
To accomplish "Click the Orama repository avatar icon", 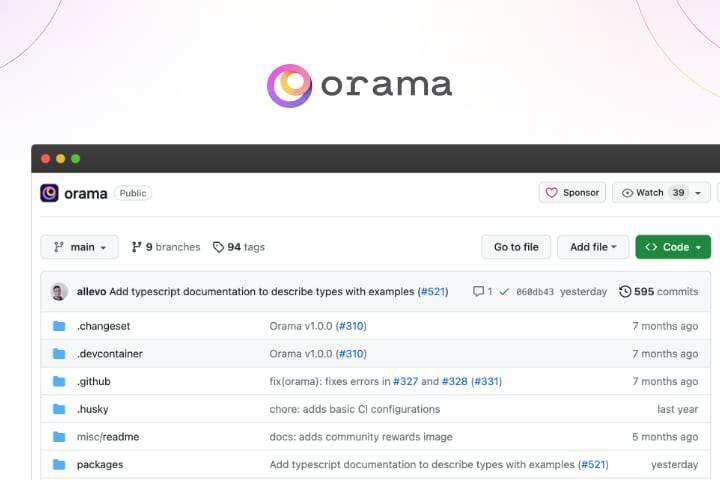I will pos(49,193).
